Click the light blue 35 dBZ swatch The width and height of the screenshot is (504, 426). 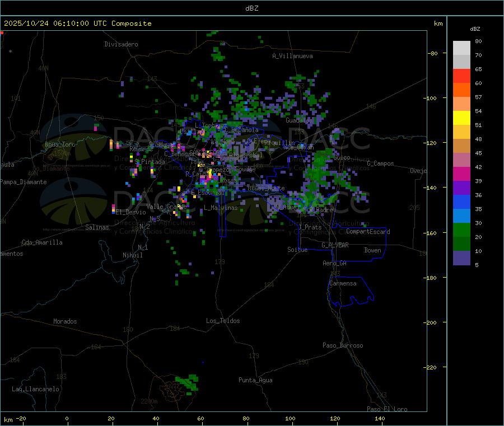pyautogui.click(x=461, y=216)
